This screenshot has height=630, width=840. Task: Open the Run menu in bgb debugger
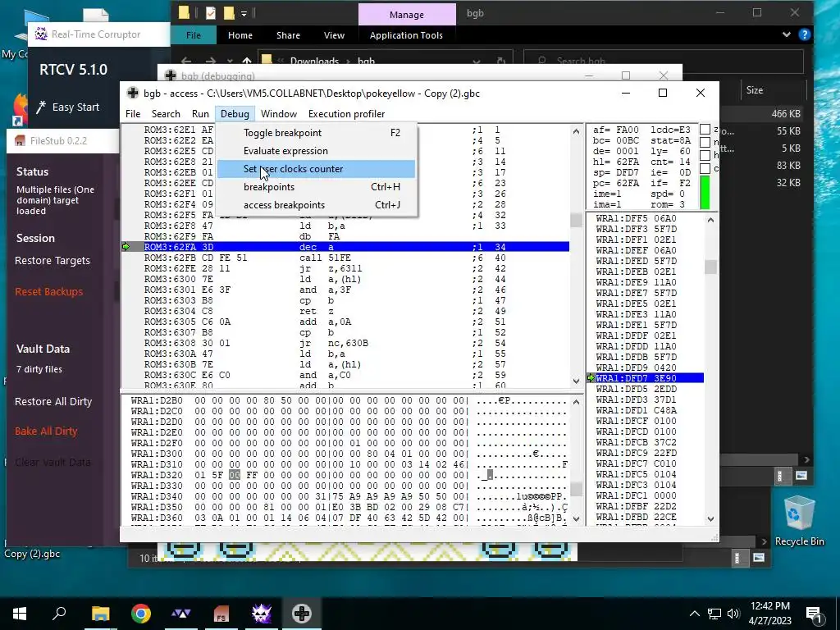point(200,113)
